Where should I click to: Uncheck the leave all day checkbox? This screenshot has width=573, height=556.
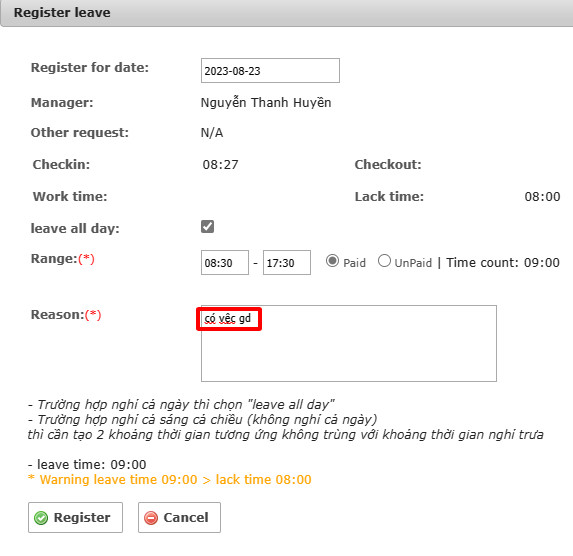207,227
